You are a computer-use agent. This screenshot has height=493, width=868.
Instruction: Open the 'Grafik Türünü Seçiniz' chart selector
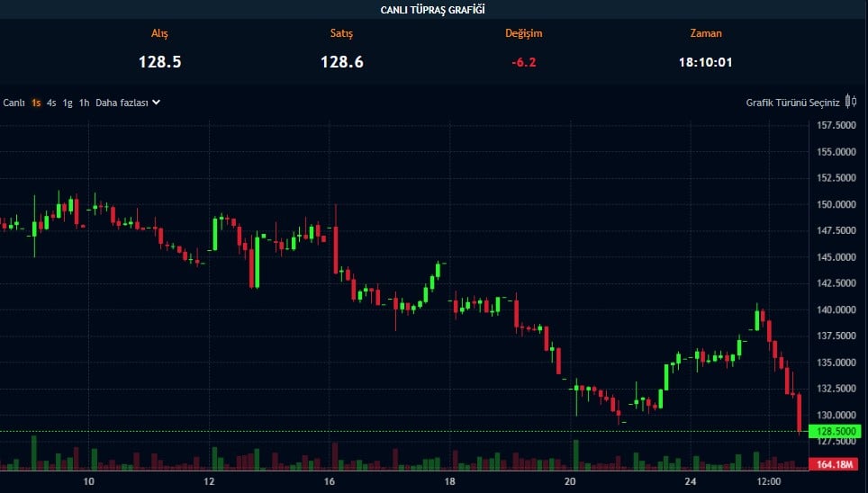coord(792,103)
